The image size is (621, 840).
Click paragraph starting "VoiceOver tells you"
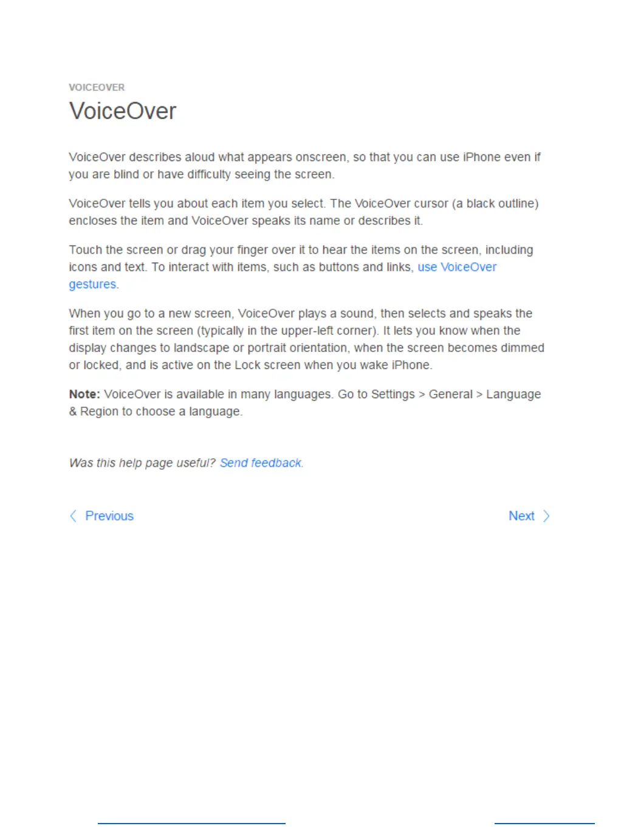pos(304,212)
